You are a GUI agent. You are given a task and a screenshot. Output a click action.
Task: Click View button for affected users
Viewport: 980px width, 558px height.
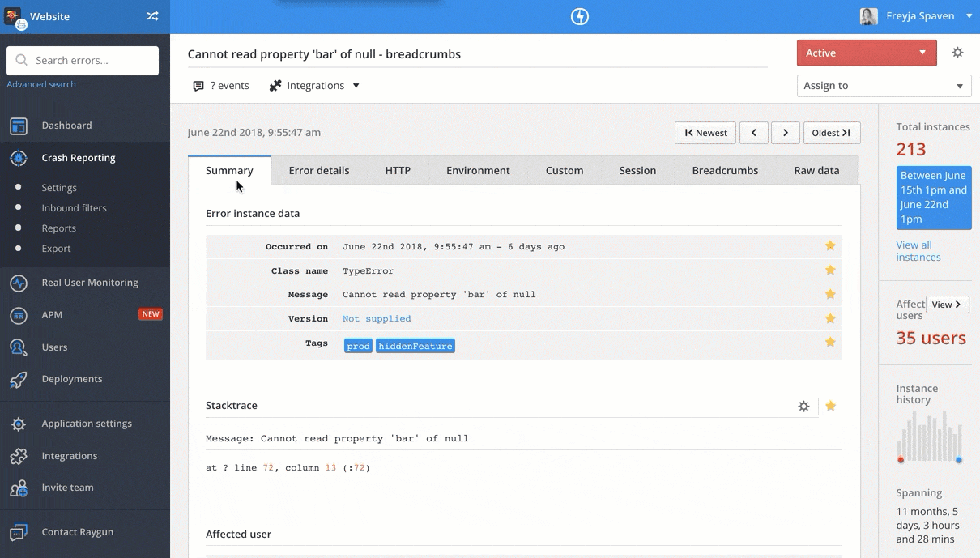pos(947,305)
